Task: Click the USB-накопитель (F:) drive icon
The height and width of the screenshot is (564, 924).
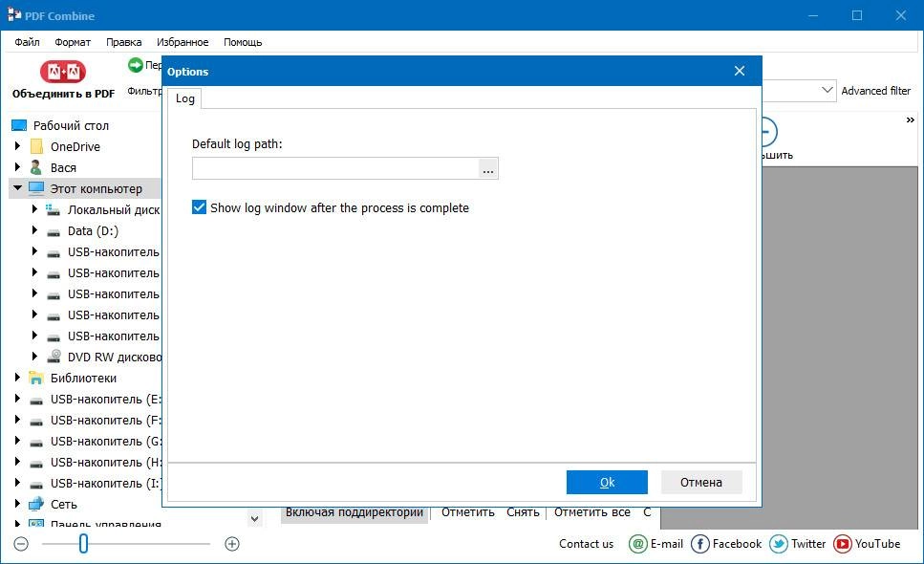Action: click(36, 423)
